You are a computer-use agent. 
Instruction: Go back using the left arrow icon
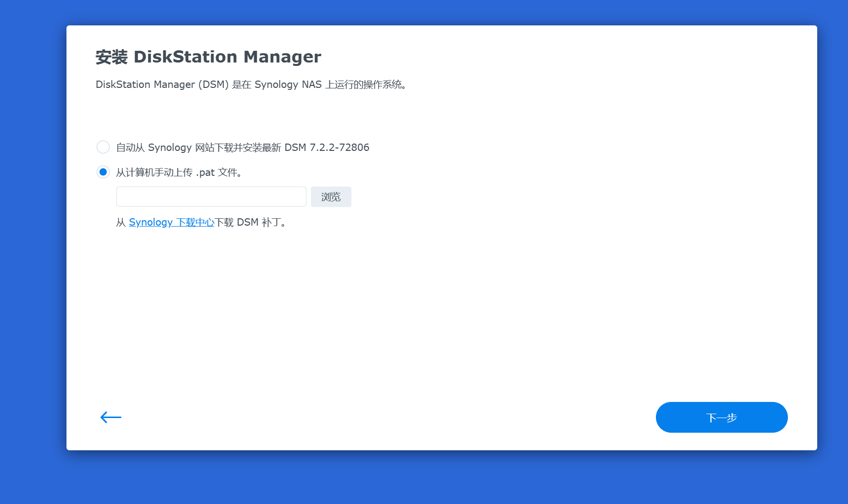coord(111,417)
